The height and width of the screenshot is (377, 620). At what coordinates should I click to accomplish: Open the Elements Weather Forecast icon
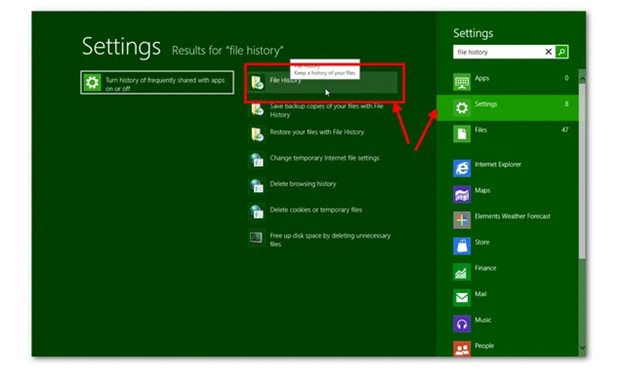tap(462, 220)
